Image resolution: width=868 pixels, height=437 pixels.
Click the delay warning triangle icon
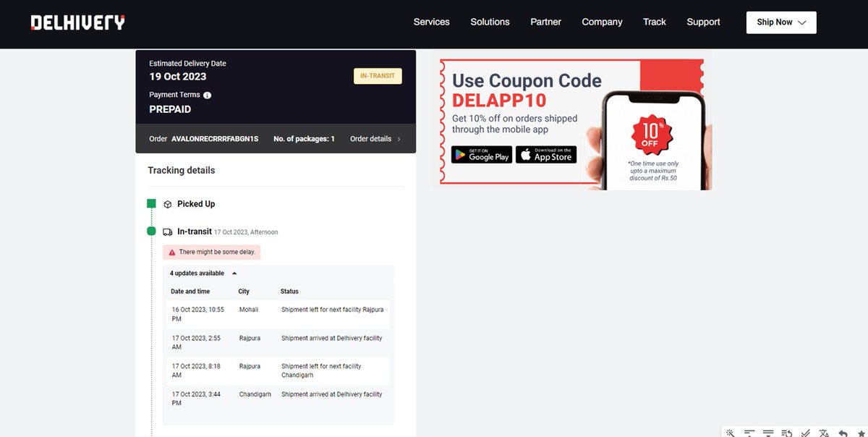pos(172,253)
